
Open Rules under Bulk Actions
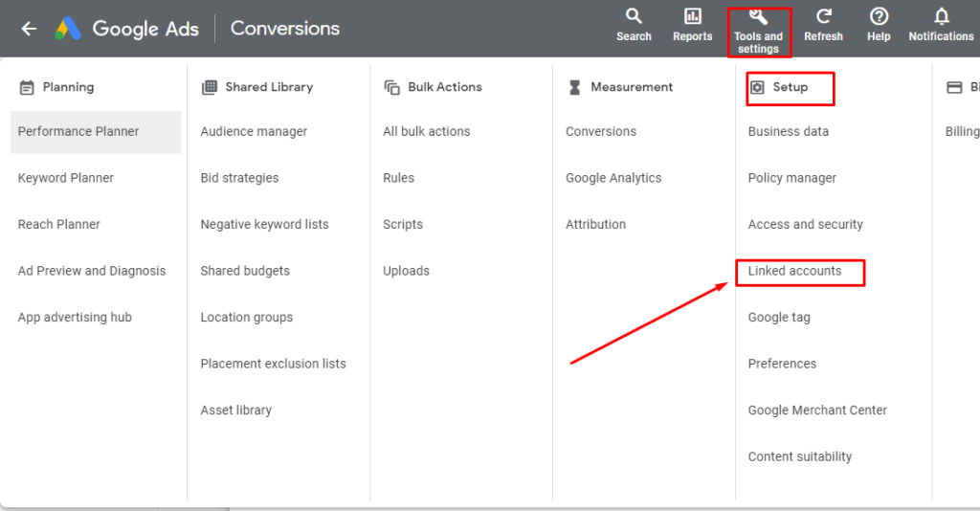pyautogui.click(x=398, y=178)
